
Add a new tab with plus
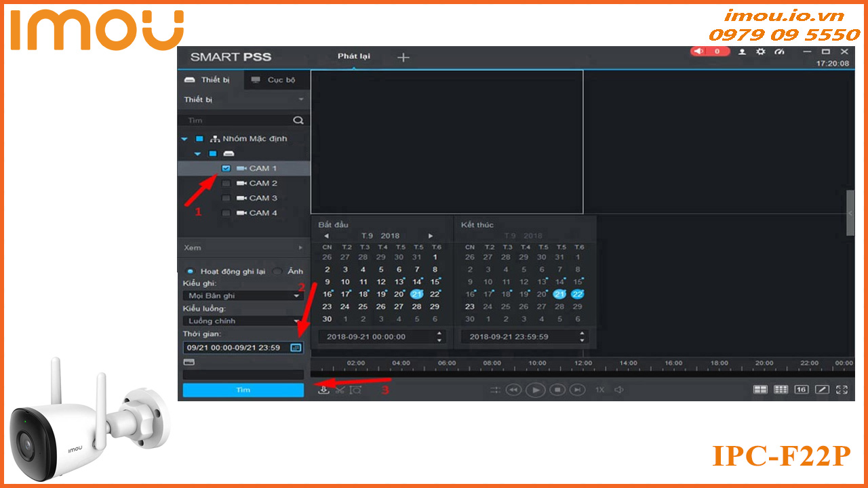pos(403,58)
